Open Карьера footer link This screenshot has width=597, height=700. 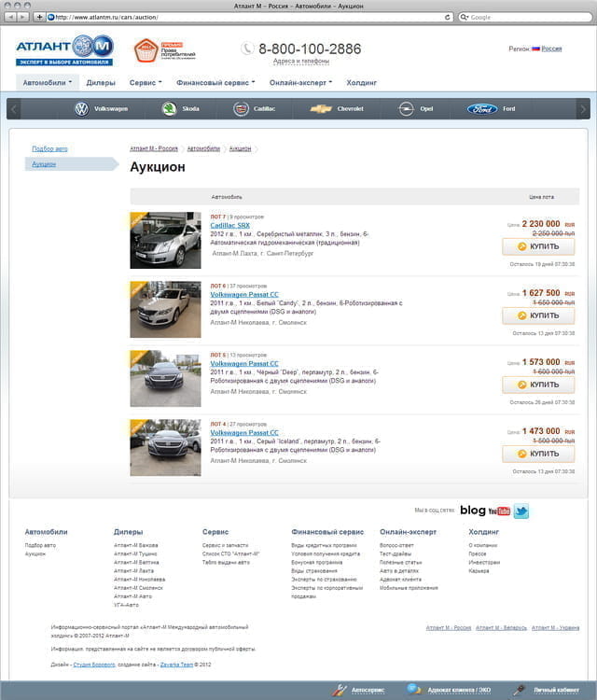click(x=479, y=571)
